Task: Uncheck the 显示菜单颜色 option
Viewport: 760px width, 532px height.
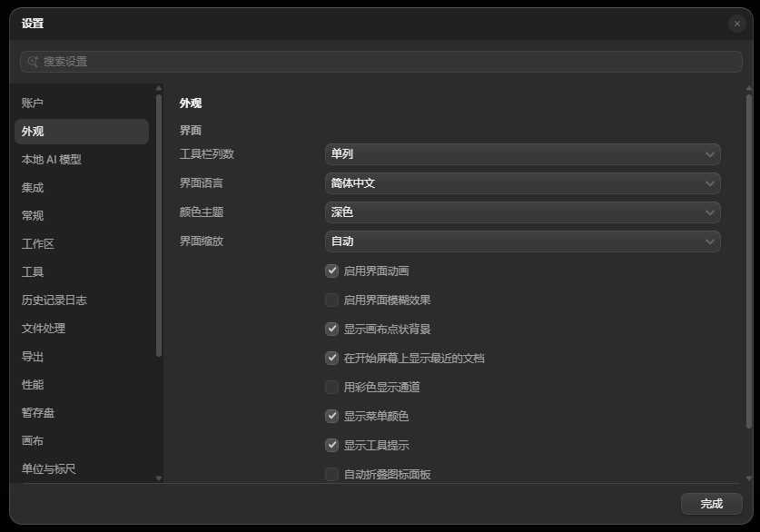Action: [x=331, y=416]
